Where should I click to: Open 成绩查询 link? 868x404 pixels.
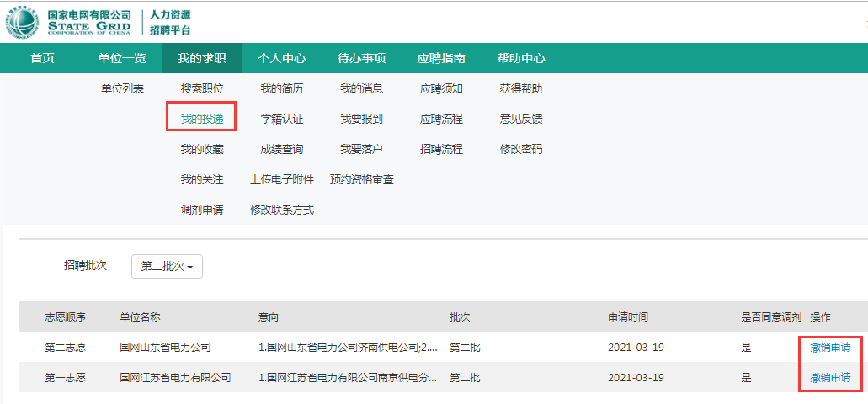tap(281, 149)
